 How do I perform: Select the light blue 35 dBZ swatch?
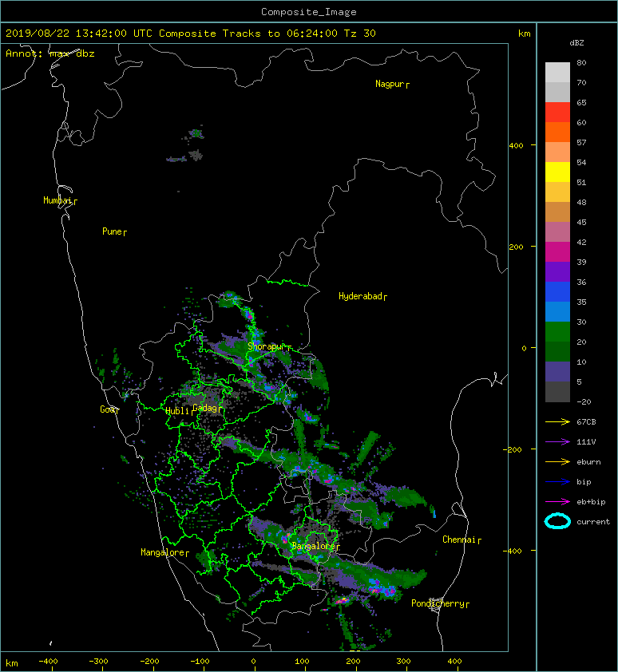click(x=557, y=311)
